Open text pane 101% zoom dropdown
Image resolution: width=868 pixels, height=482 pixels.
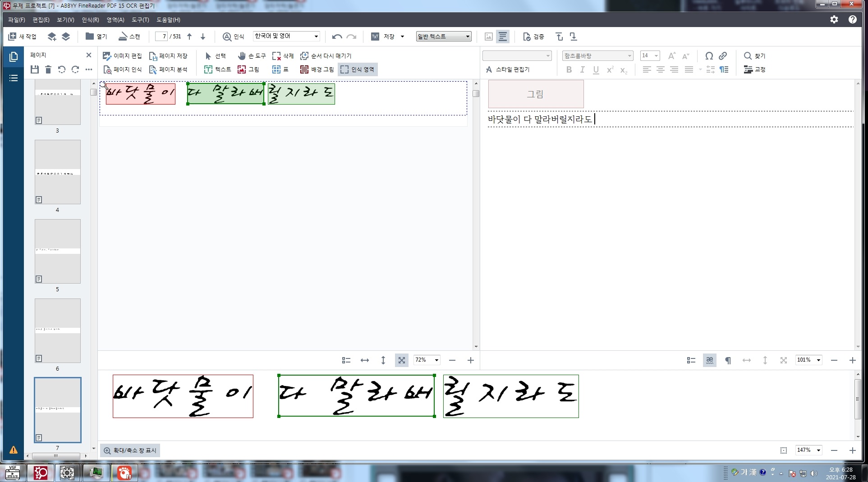click(x=818, y=360)
